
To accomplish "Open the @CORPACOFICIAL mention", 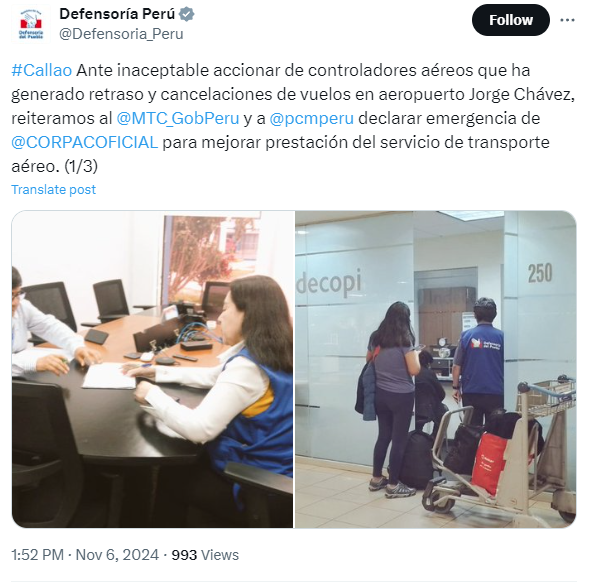I will [x=85, y=142].
